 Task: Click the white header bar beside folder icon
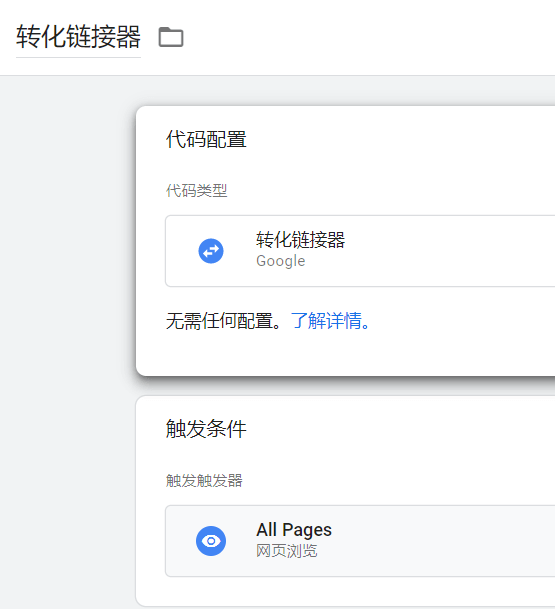[x=369, y=37]
